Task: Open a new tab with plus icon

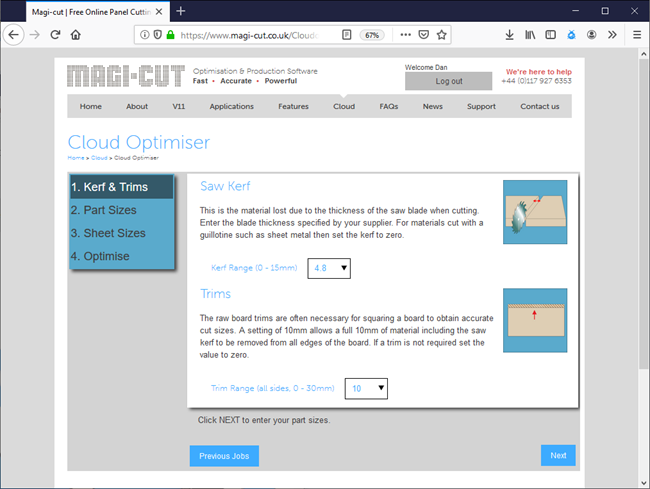Action: (181, 11)
